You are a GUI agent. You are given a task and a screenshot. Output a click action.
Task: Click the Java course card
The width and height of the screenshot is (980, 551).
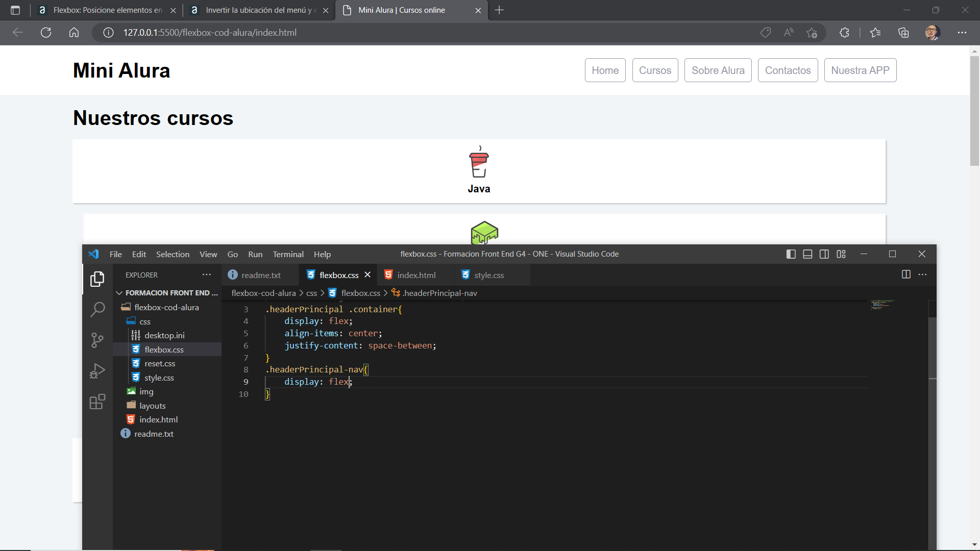(x=479, y=171)
